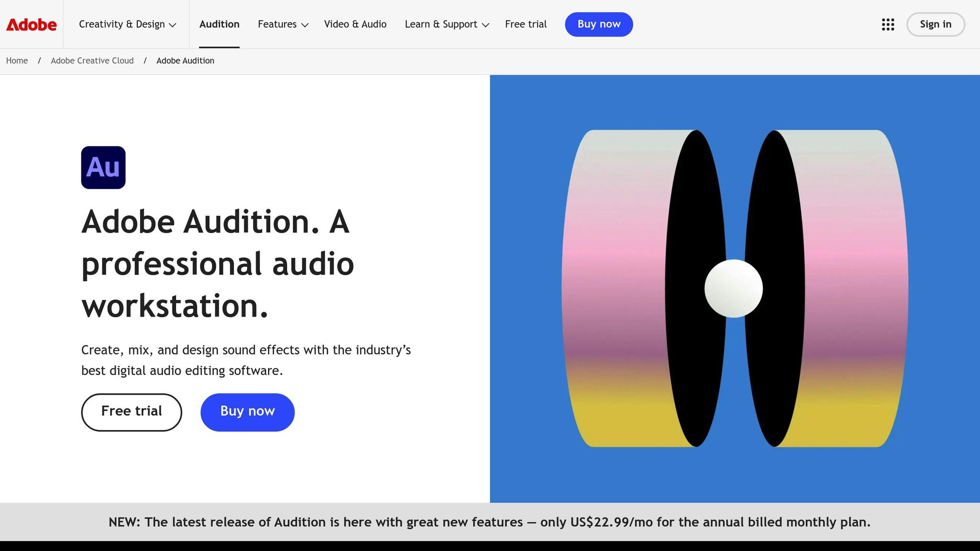This screenshot has width=980, height=551.
Task: Click the Adobe Audition workstation headline
Action: (x=218, y=264)
